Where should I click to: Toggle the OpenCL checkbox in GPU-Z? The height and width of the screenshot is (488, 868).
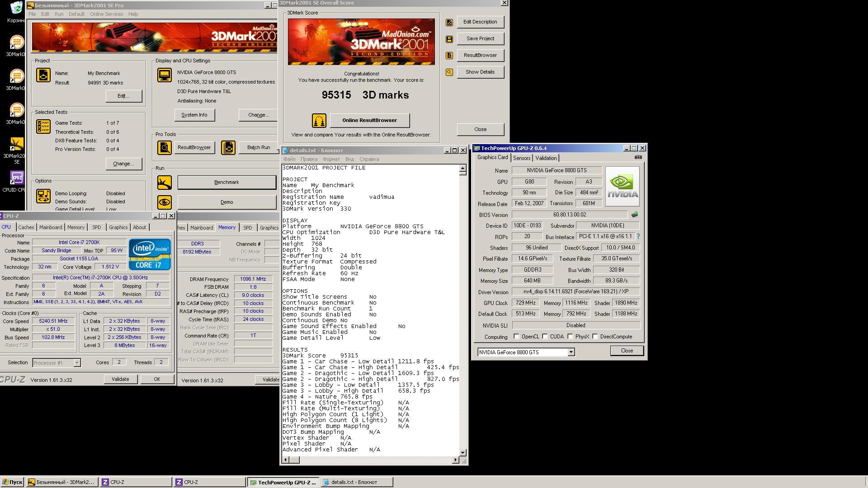point(517,337)
